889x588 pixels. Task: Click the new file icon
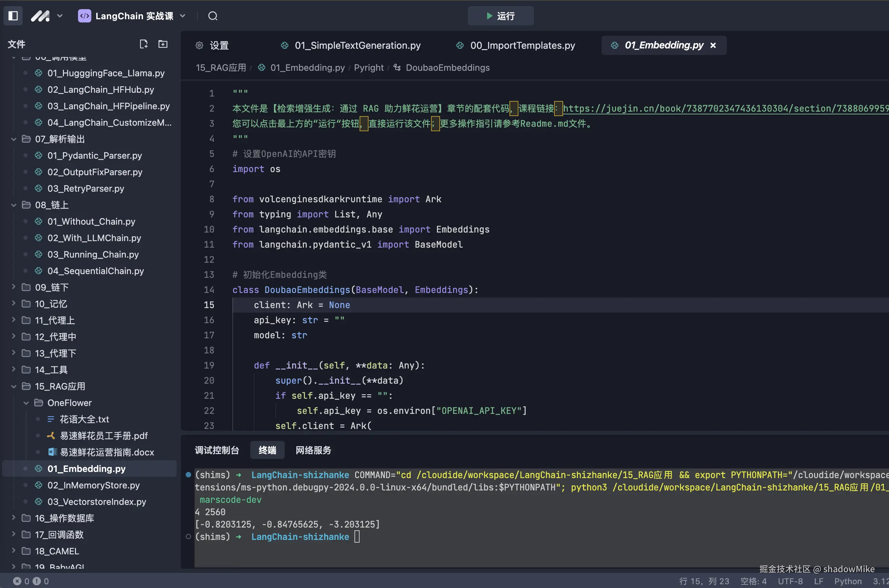pos(143,44)
